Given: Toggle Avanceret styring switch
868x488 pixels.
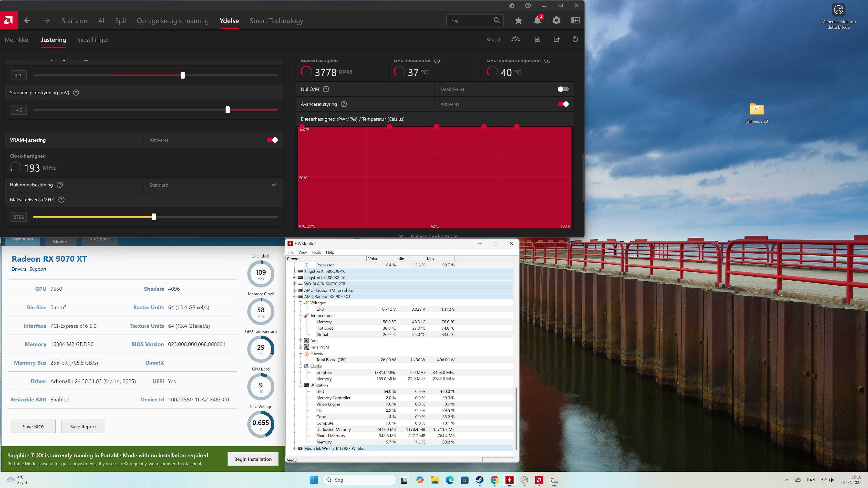Looking at the screenshot, I should coord(563,104).
